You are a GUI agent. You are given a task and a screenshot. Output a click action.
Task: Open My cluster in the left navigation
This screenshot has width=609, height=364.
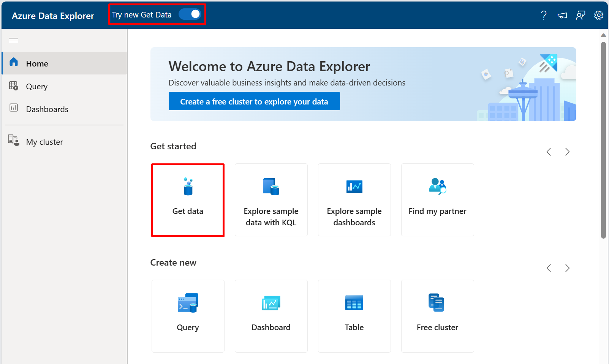(x=64, y=142)
